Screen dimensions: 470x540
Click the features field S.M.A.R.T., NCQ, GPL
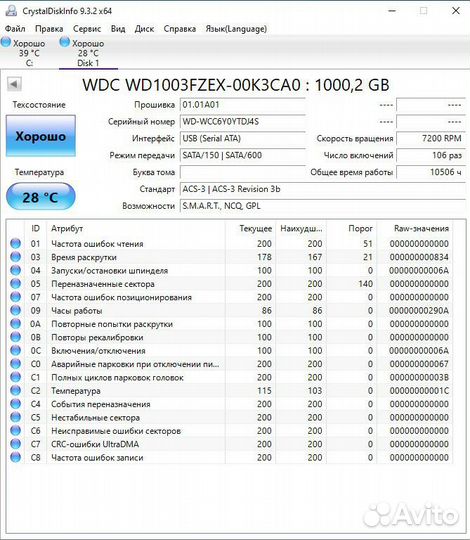point(323,206)
